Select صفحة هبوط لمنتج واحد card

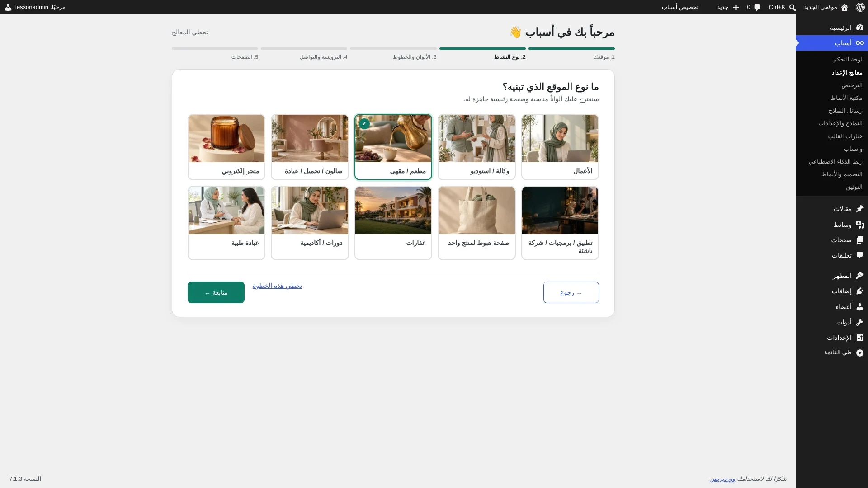[476, 223]
